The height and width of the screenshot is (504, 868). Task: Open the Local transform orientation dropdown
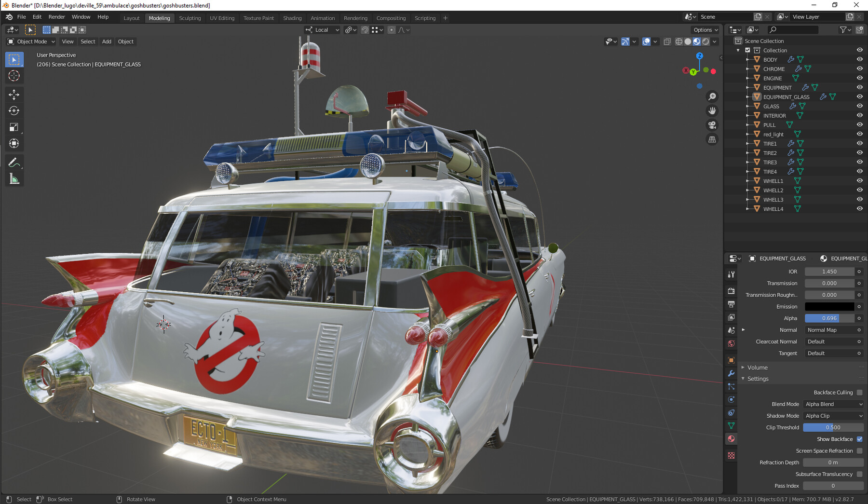[322, 30]
